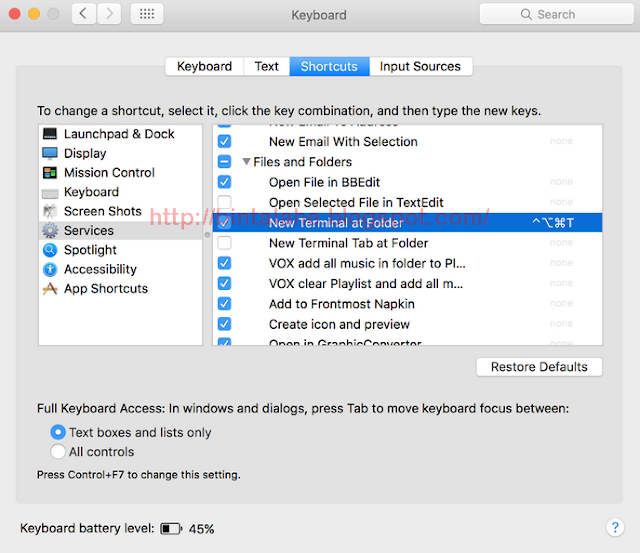Select Spotlight category
Viewport: 640px width, 553px height.
tap(120, 250)
